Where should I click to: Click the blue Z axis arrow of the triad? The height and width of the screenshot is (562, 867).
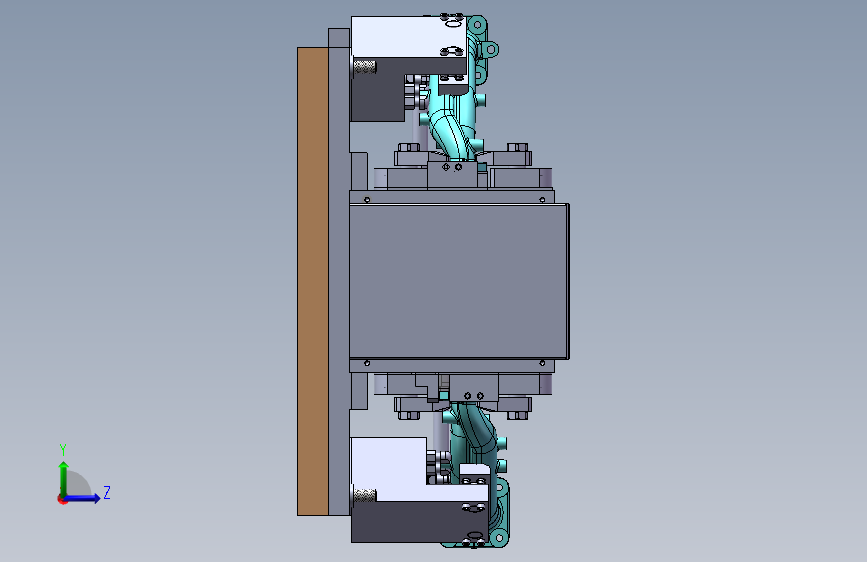point(83,498)
